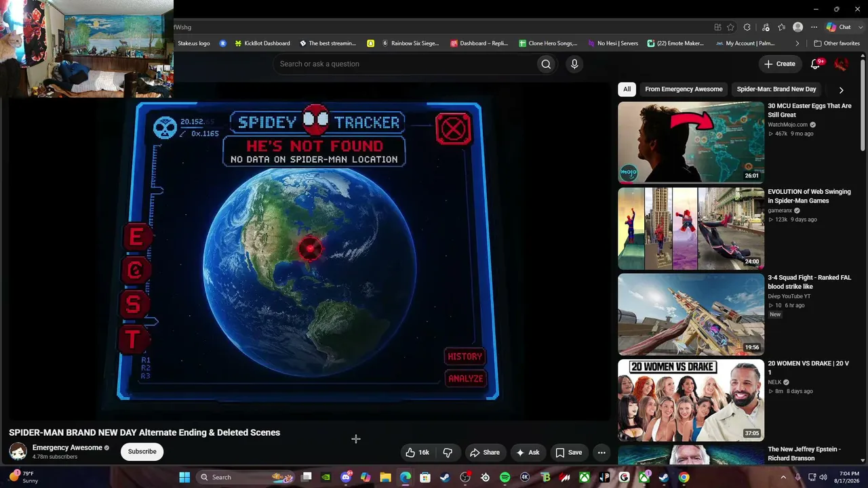This screenshot has width=868, height=488.
Task: Show more bookmarks with the overflow chevron
Action: tap(797, 43)
